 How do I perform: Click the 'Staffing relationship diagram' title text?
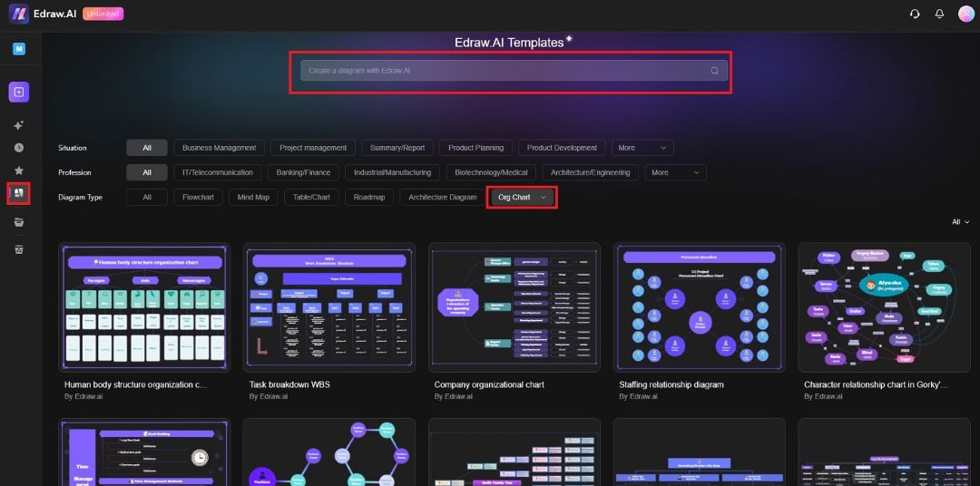click(671, 384)
